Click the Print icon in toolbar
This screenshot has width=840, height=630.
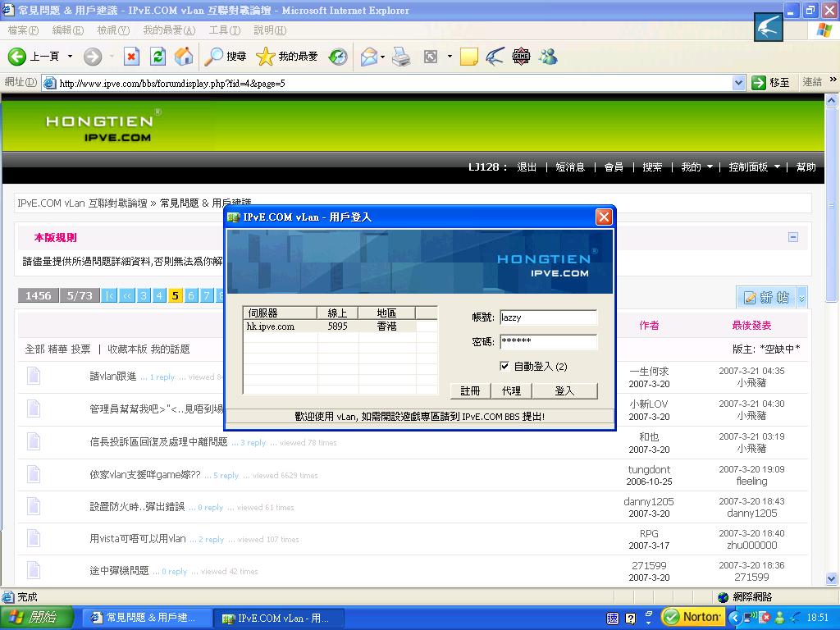[x=400, y=56]
